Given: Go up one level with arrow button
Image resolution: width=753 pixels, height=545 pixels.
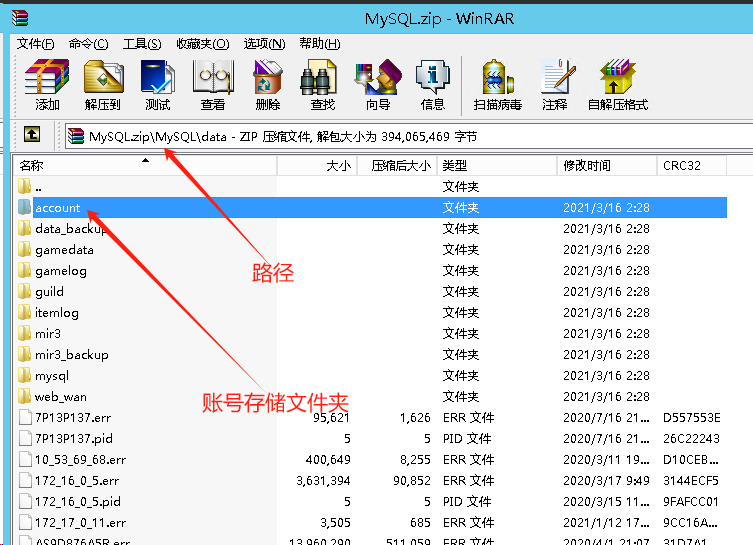Looking at the screenshot, I should [32, 134].
